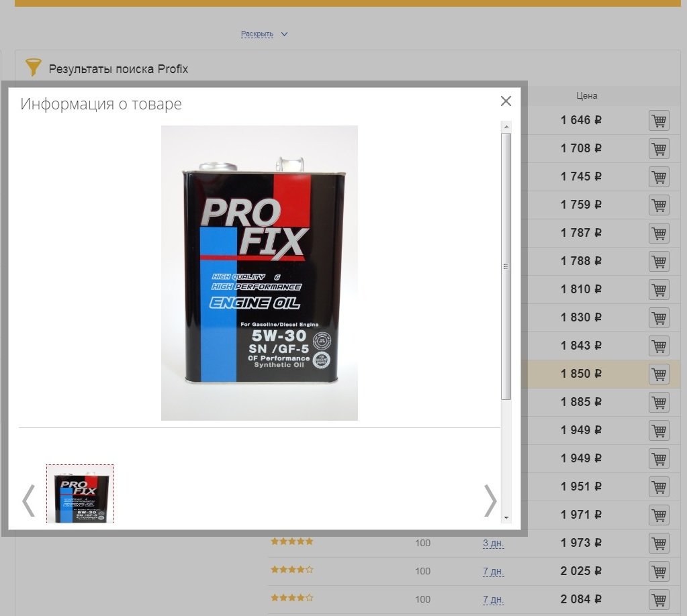This screenshot has height=616, width=687.
Task: Click the popup scrollbar down arrow
Action: pos(506,517)
